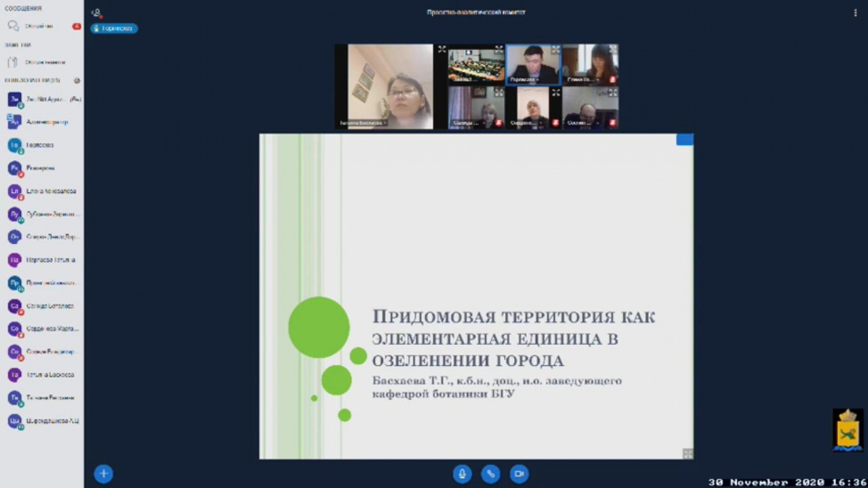Click the first user avatar in list
The image size is (868, 488).
click(x=14, y=99)
